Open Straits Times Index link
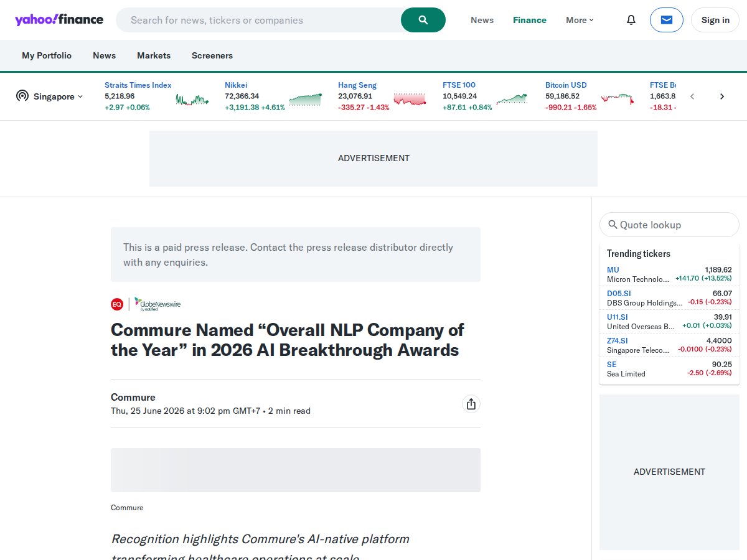 coord(138,85)
